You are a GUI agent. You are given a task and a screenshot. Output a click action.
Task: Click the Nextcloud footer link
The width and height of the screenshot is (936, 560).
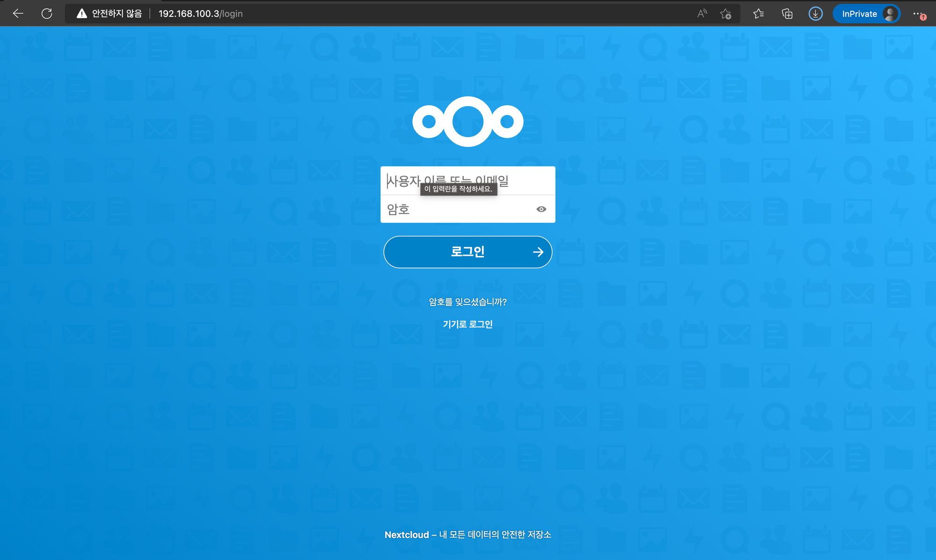pos(407,535)
